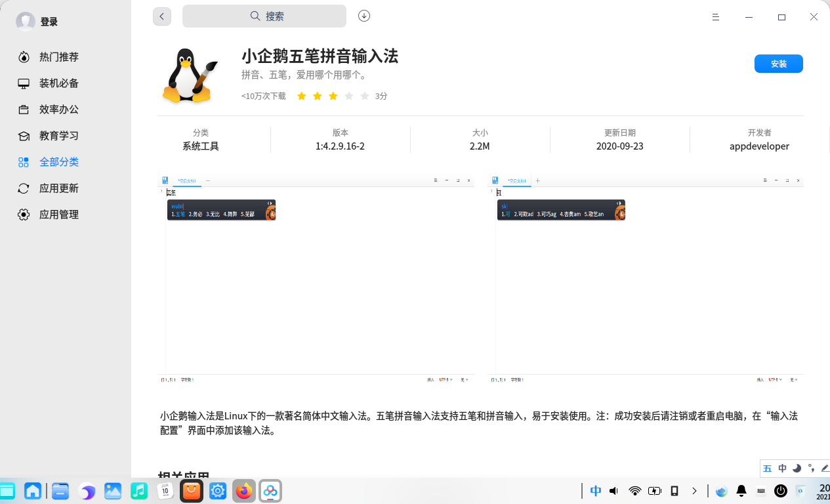Click the developer name appdeveloper
Viewport: 830px width, 504px height.
(x=759, y=146)
